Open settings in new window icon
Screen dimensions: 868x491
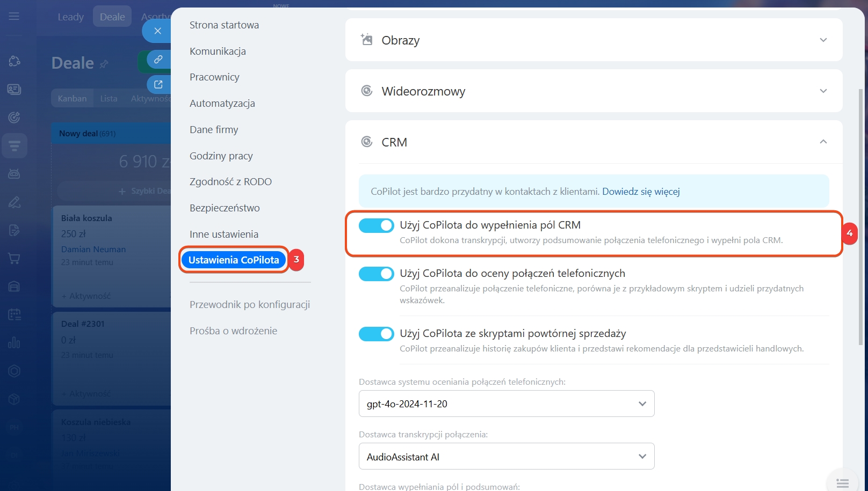[x=158, y=84]
